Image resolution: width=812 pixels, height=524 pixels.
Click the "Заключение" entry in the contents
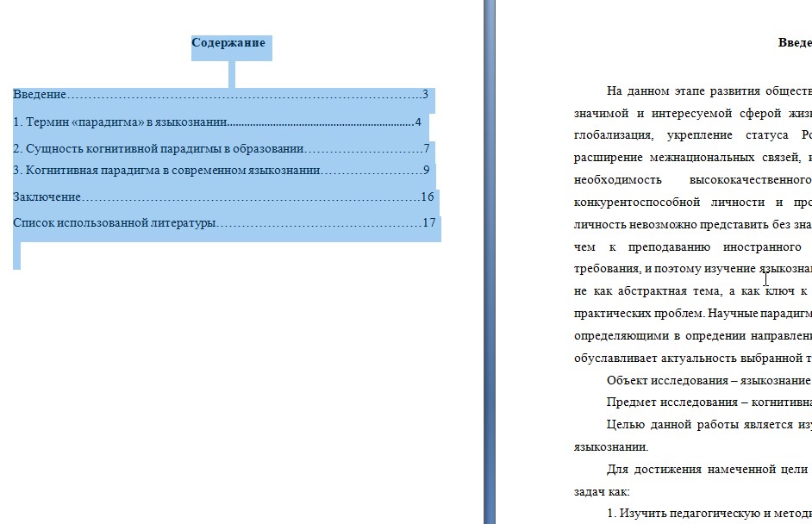tap(47, 197)
